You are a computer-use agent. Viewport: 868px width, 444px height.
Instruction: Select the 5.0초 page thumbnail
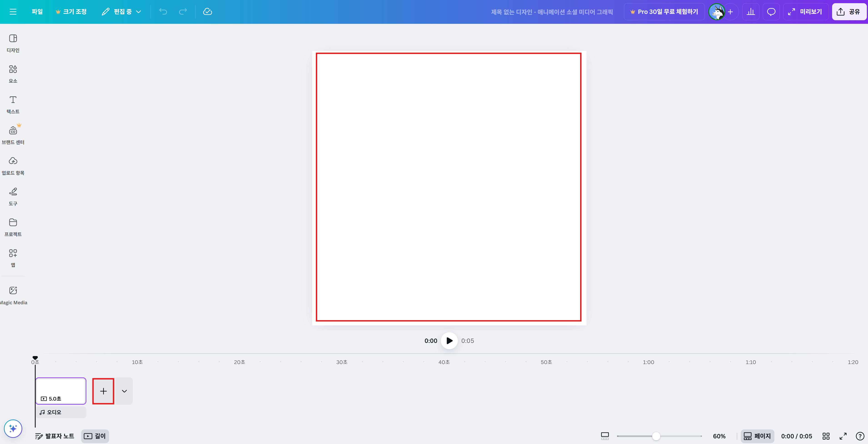[61, 391]
